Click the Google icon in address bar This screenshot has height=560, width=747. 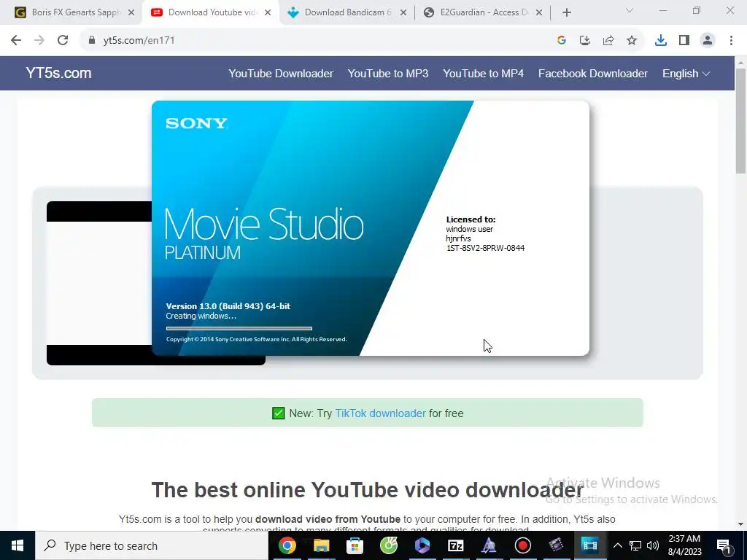pos(562,41)
